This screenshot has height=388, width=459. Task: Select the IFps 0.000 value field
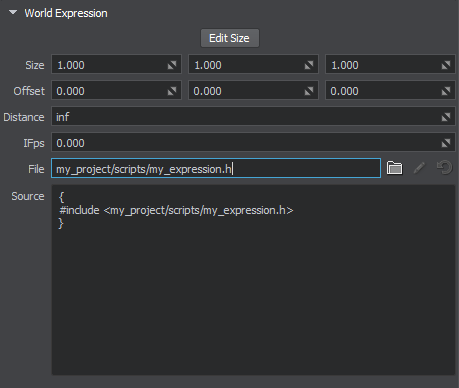(x=253, y=142)
